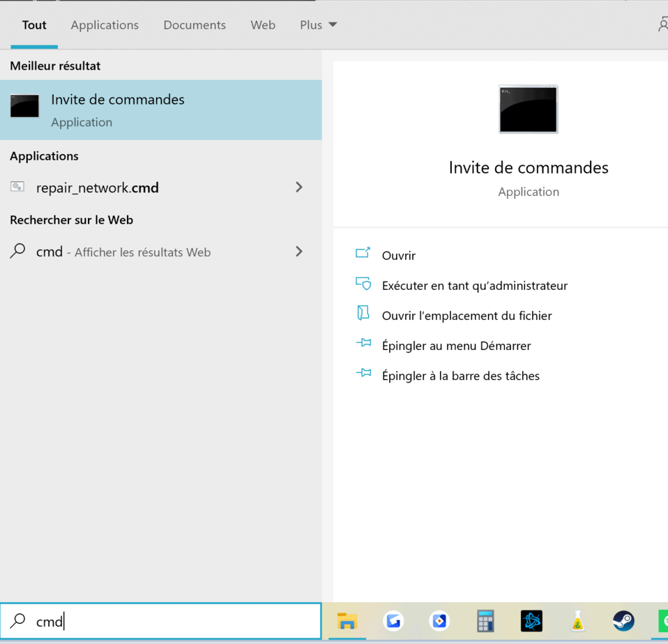This screenshot has width=668, height=644.
Task: Open Battle.net from the taskbar
Action: pyautogui.click(x=531, y=620)
